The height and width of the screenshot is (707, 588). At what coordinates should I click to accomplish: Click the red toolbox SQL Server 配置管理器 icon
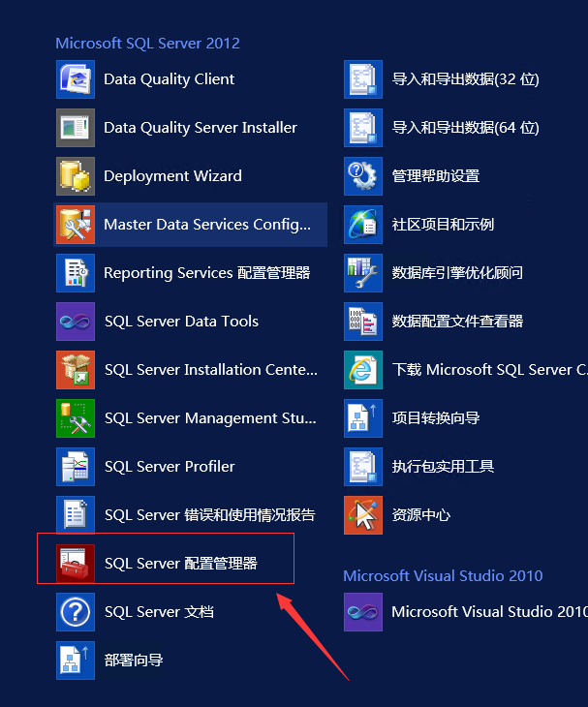(76, 563)
